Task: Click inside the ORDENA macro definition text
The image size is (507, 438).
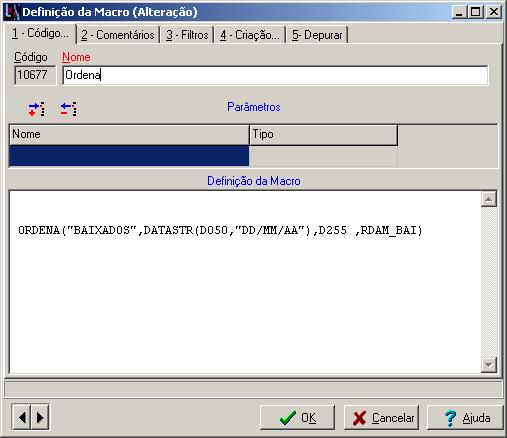Action: click(x=220, y=230)
